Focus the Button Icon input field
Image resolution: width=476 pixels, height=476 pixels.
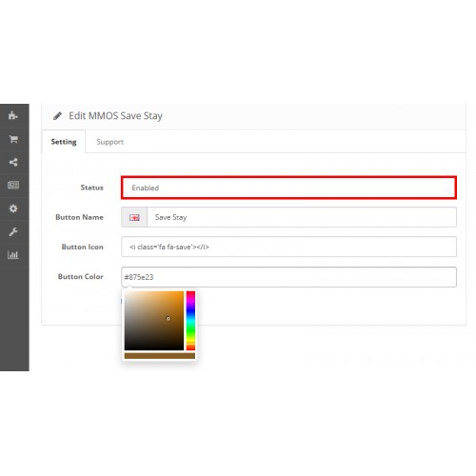pyautogui.click(x=288, y=247)
